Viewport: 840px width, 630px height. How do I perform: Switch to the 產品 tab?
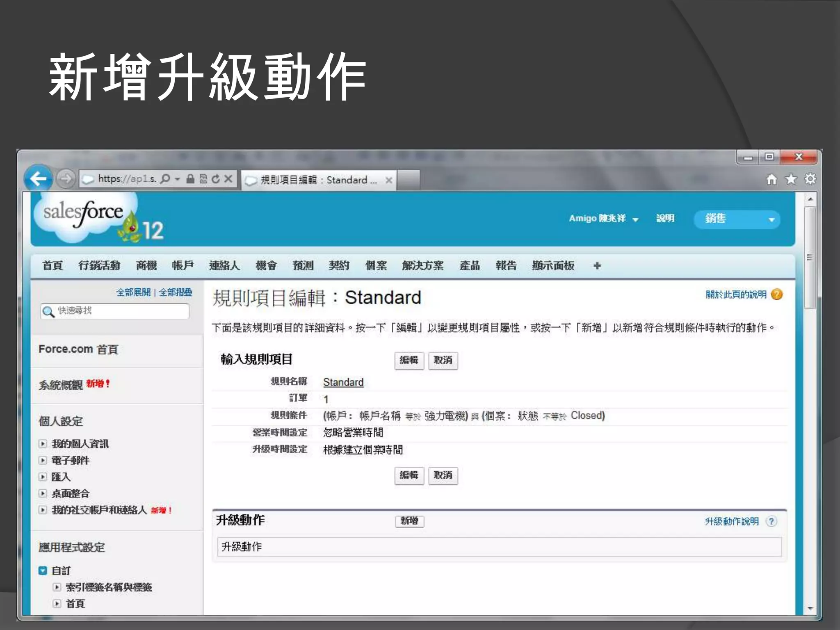[470, 266]
